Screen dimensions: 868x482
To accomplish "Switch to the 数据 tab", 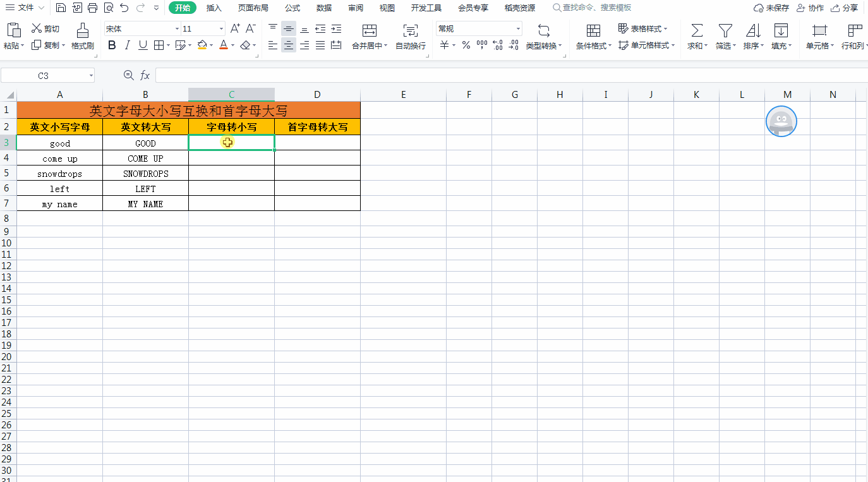I will coord(324,8).
